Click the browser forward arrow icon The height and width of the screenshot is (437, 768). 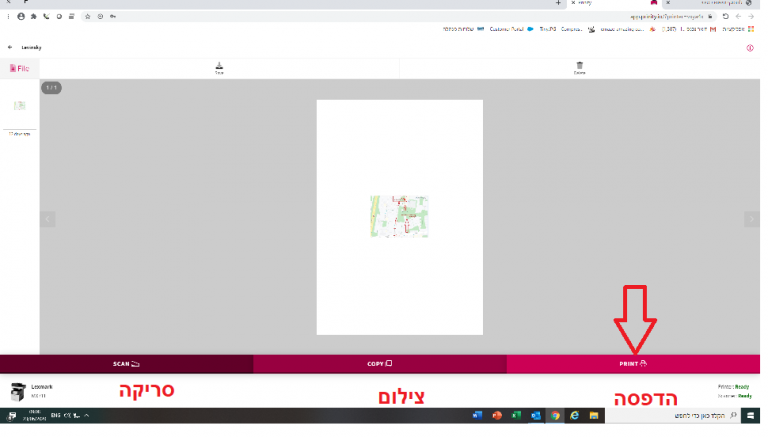coord(751,16)
